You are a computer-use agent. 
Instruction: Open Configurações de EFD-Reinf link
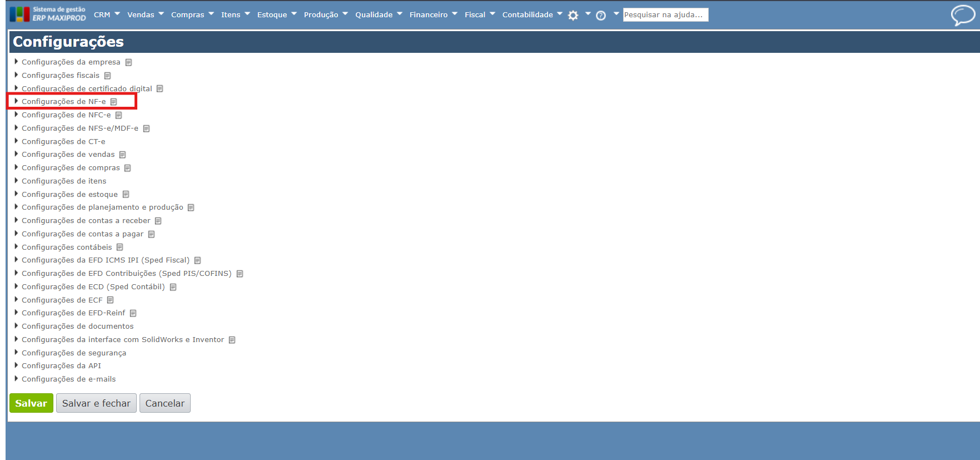pos(73,313)
